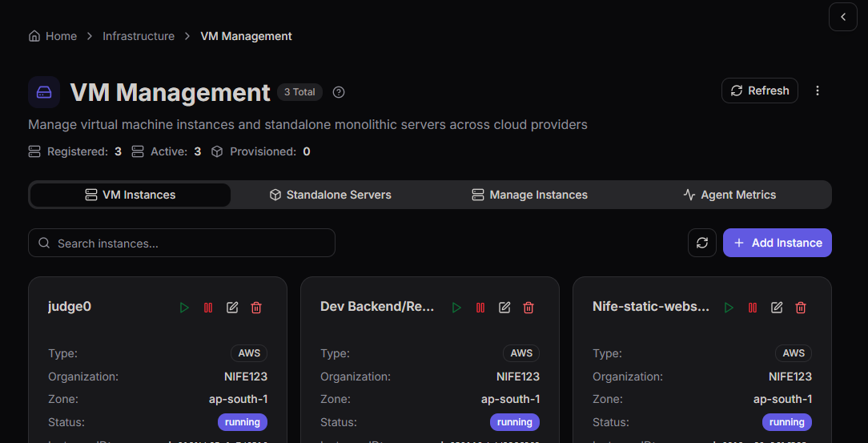Viewport: 868px width, 443px height.
Task: Click judge0 card title
Action: click(70, 306)
